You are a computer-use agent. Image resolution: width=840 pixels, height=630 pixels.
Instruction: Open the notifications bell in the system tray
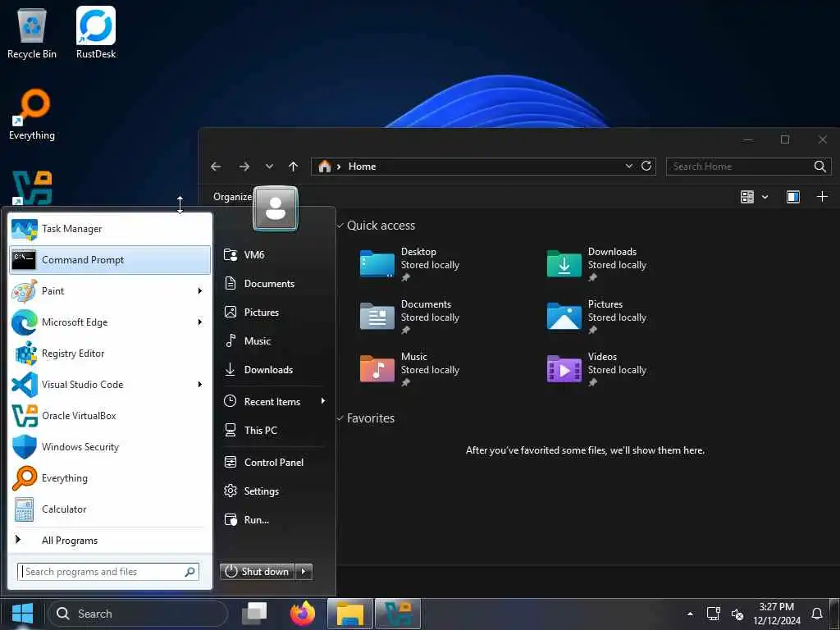(x=816, y=614)
